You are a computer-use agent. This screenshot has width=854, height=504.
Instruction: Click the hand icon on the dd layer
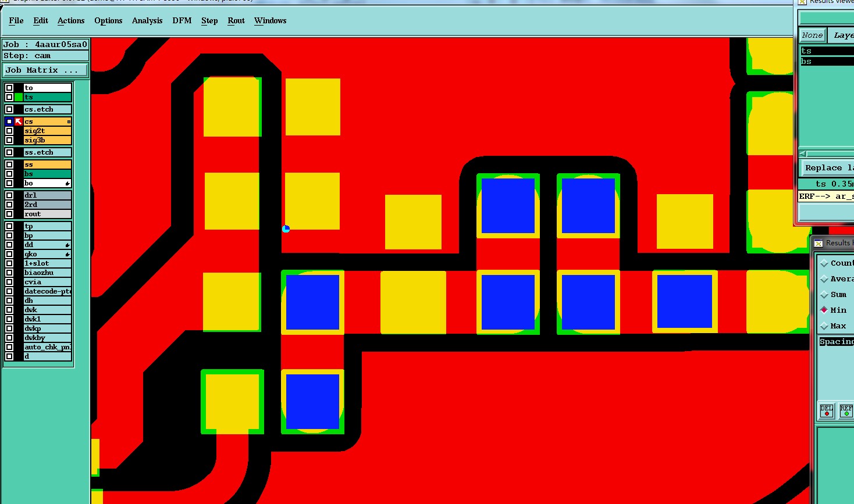click(x=67, y=245)
